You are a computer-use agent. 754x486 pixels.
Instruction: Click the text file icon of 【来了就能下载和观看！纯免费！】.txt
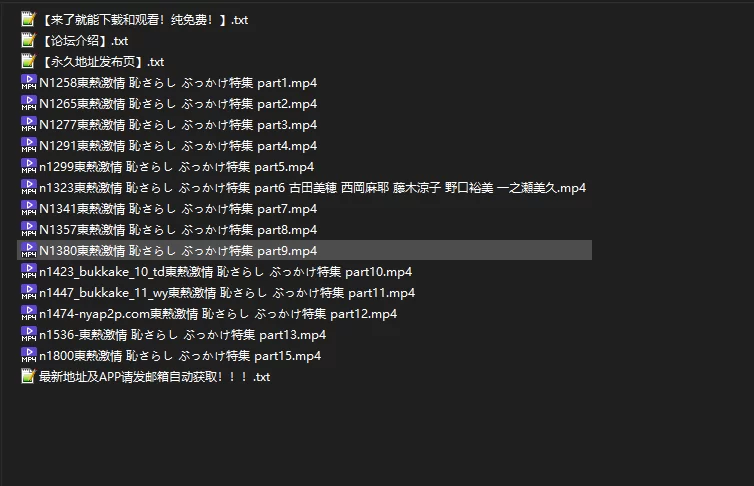coord(28,20)
